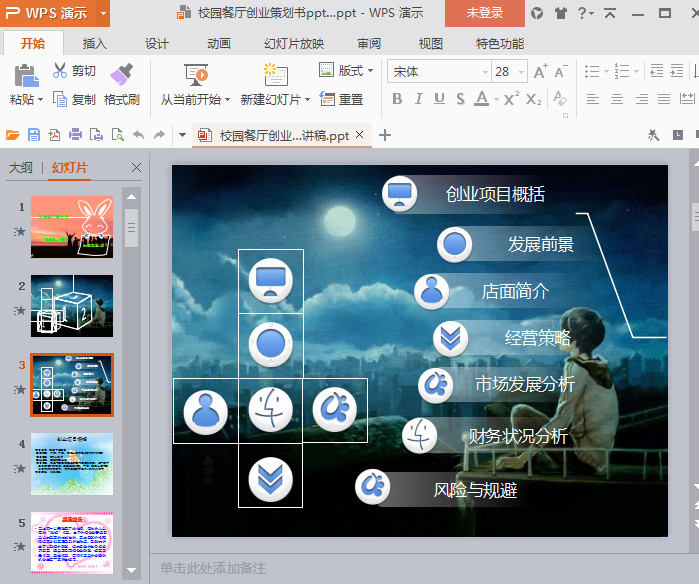Screen dimensions: 699x584
Task: Open the font name dropdown (宋体)
Action: click(484, 71)
